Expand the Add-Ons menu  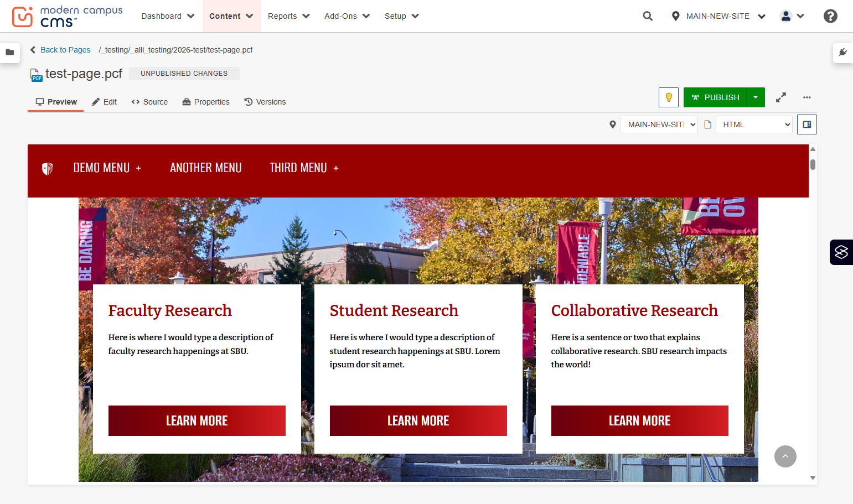[347, 16]
